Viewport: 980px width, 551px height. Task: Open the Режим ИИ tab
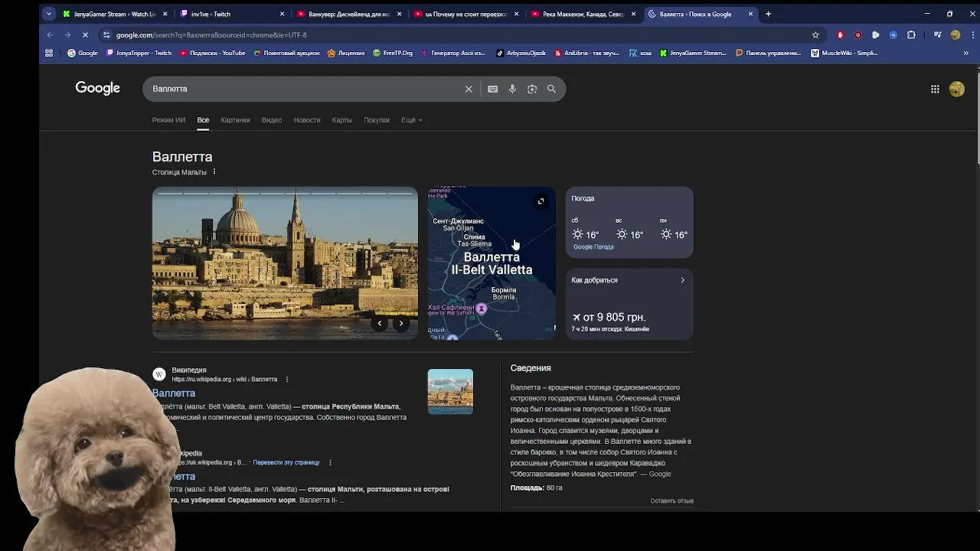pos(168,120)
